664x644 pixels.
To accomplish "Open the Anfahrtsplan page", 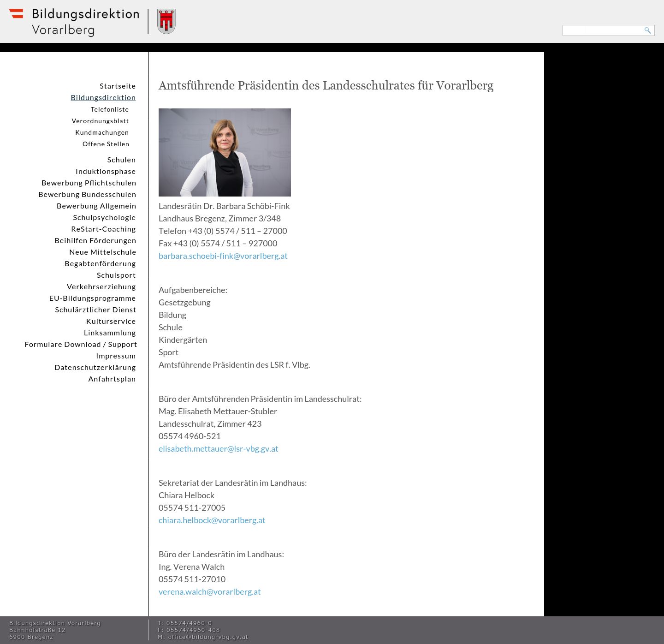I will tap(112, 379).
